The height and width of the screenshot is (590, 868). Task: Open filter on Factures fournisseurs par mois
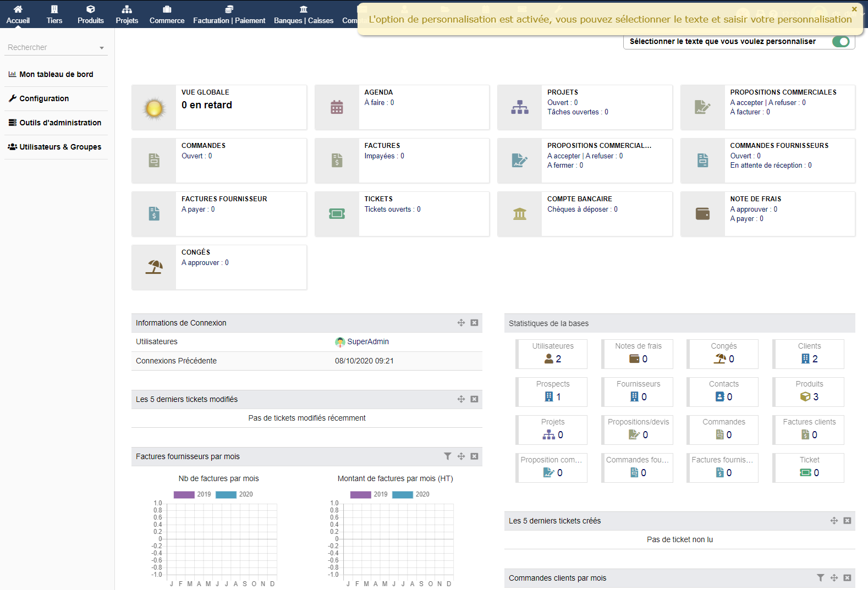coord(448,456)
